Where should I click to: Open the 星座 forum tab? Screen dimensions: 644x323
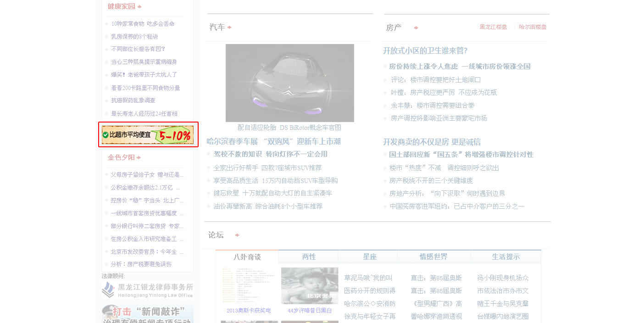click(370, 257)
